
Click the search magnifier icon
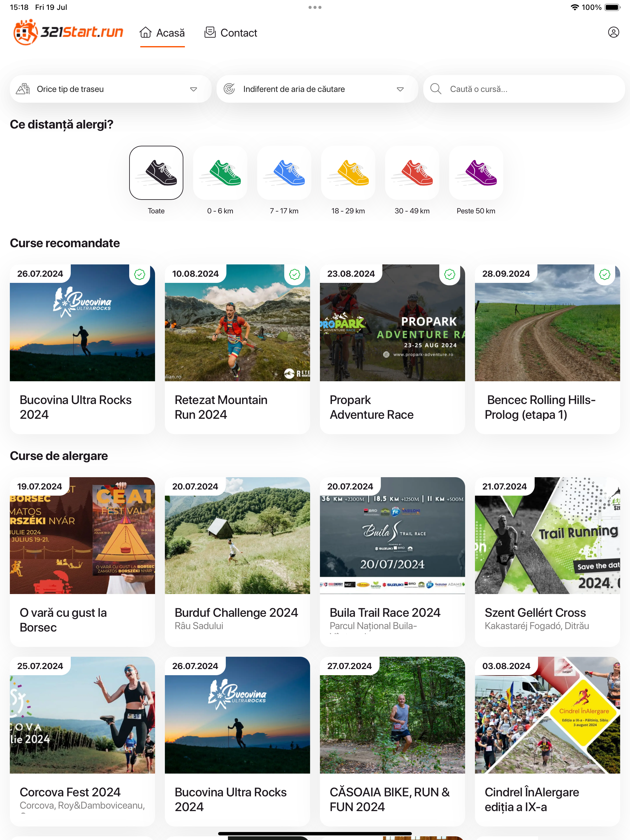[436, 89]
